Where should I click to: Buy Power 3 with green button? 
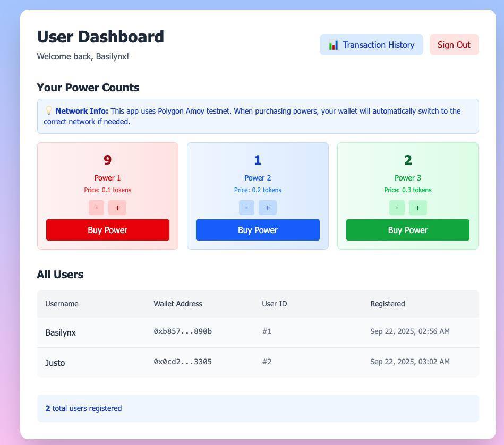[407, 230]
